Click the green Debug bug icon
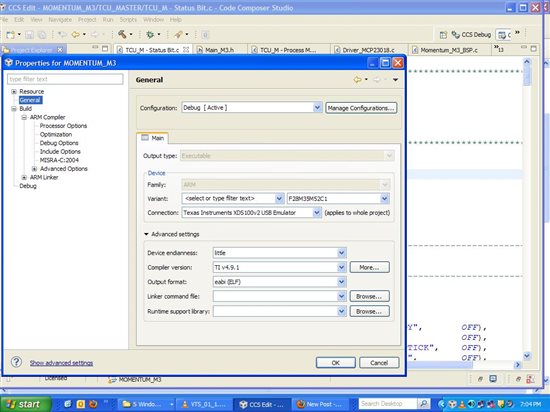Image resolution: width=550 pixels, height=412 pixels. point(150,34)
